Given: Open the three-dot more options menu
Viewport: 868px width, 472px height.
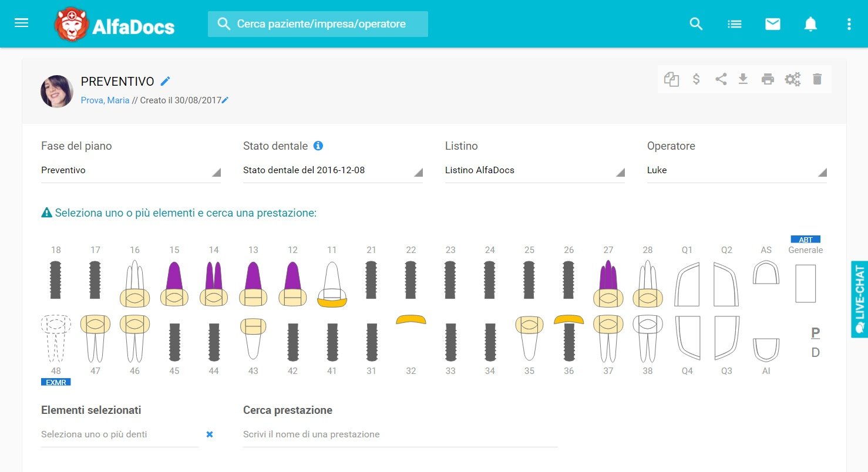Looking at the screenshot, I should pos(849,24).
